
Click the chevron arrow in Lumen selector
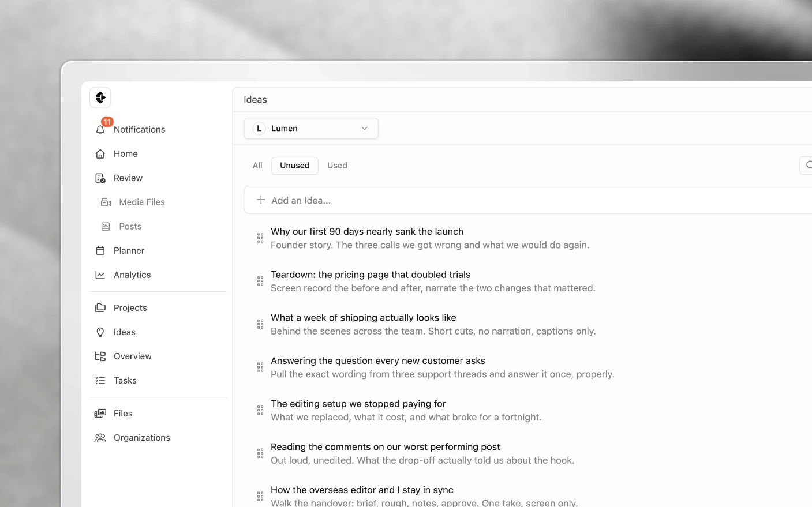point(365,129)
